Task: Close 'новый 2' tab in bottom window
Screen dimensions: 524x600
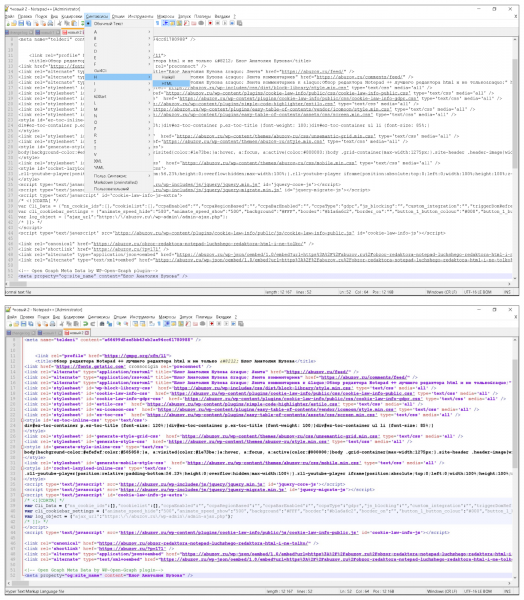Action: coord(87,333)
